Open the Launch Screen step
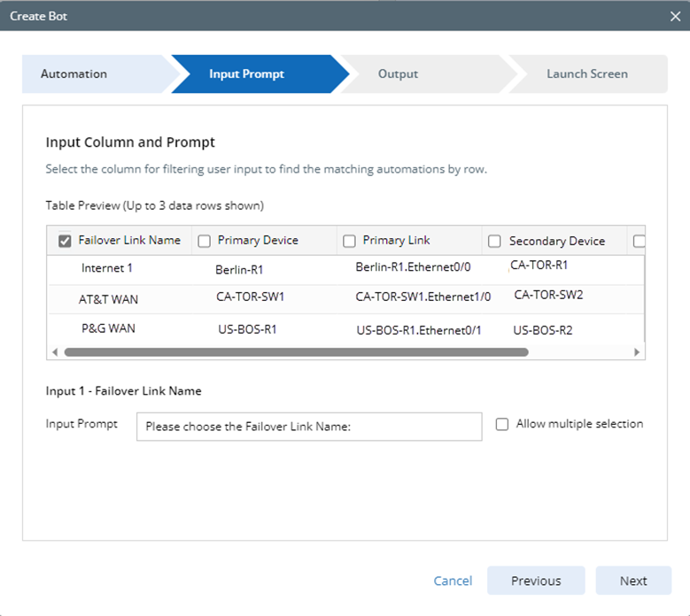Viewport: 690px width, 616px height. pos(586,74)
